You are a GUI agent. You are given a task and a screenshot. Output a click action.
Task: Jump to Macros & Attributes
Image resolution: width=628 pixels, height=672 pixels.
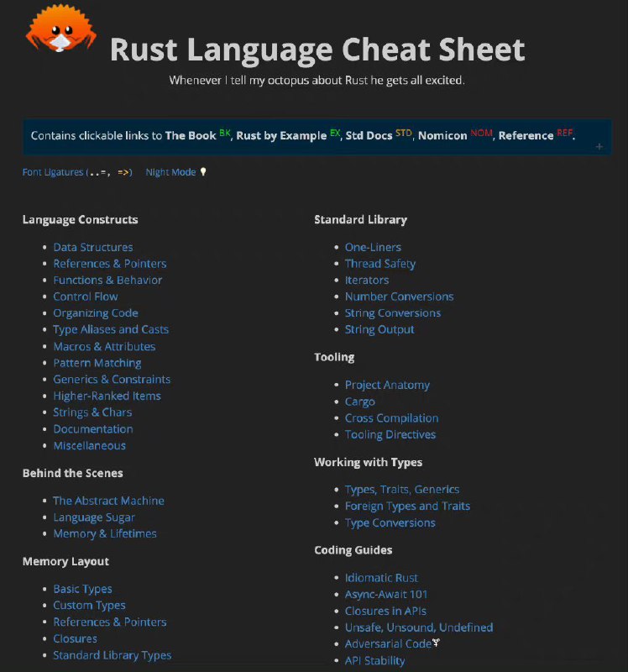coord(104,346)
